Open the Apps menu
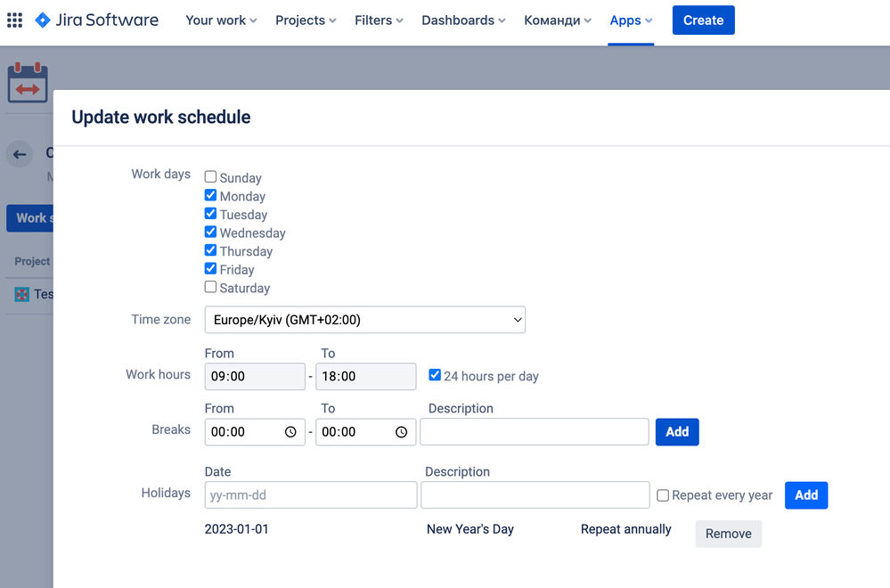The width and height of the screenshot is (890, 588). point(631,20)
